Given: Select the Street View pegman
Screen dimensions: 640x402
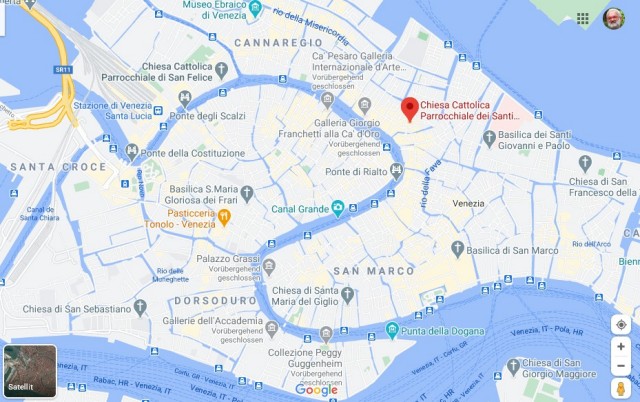Looking at the screenshot, I should (x=621, y=389).
